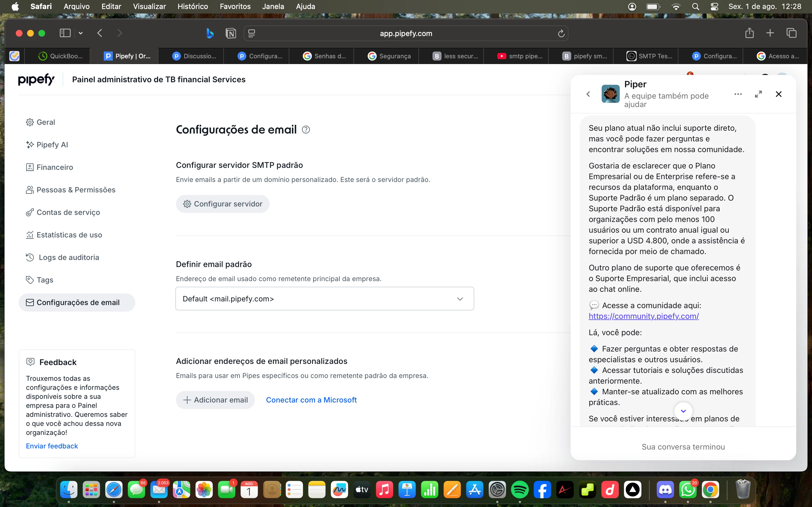Open the help icon beside Configurações de email
Viewport: 812px width, 507px height.
point(306,130)
